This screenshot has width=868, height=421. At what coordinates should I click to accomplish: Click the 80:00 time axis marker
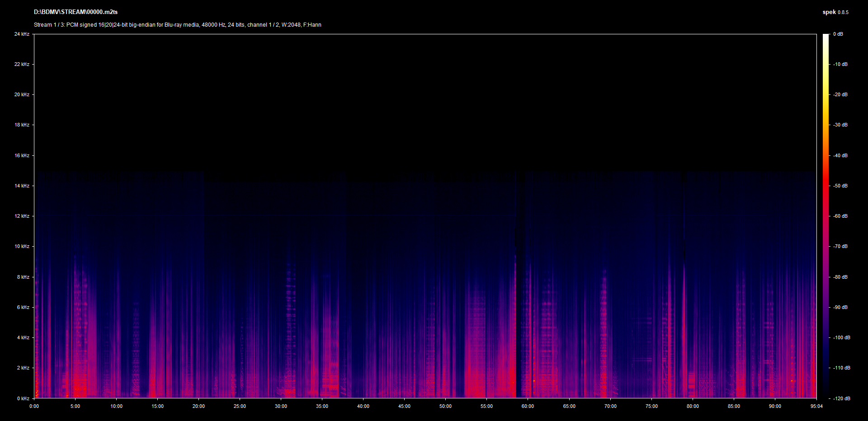pyautogui.click(x=693, y=406)
